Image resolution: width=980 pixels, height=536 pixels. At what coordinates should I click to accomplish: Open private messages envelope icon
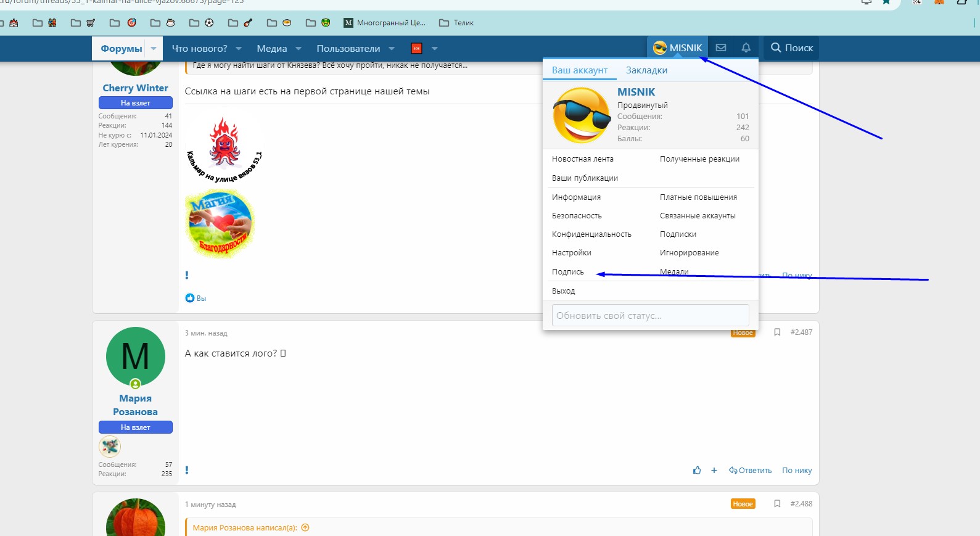[x=721, y=47]
